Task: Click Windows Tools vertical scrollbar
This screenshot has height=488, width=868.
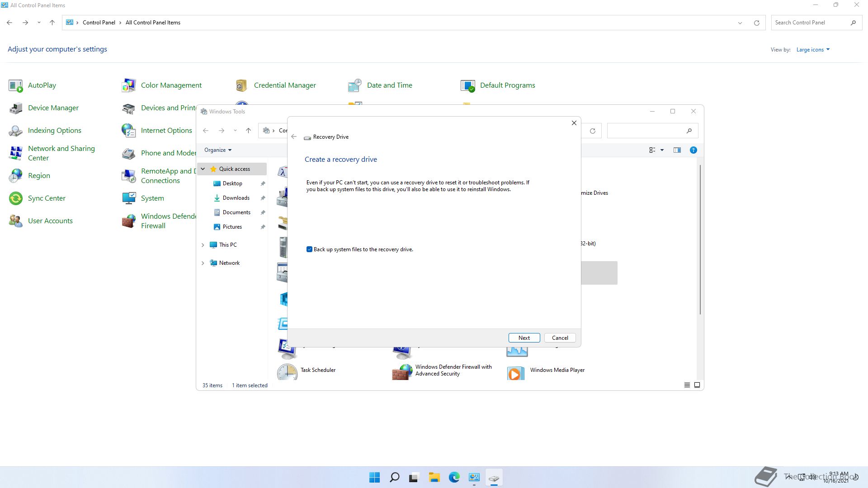Action: point(700,239)
